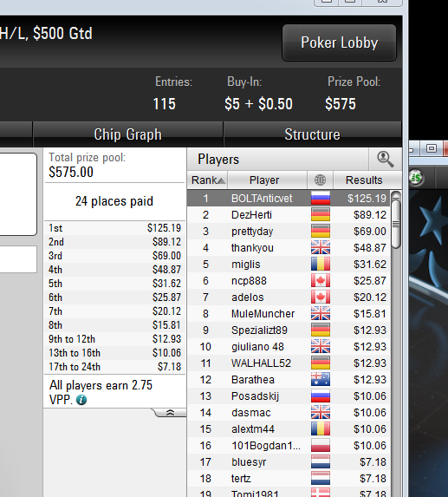
Task: Open the Structure tab
Action: [x=313, y=134]
